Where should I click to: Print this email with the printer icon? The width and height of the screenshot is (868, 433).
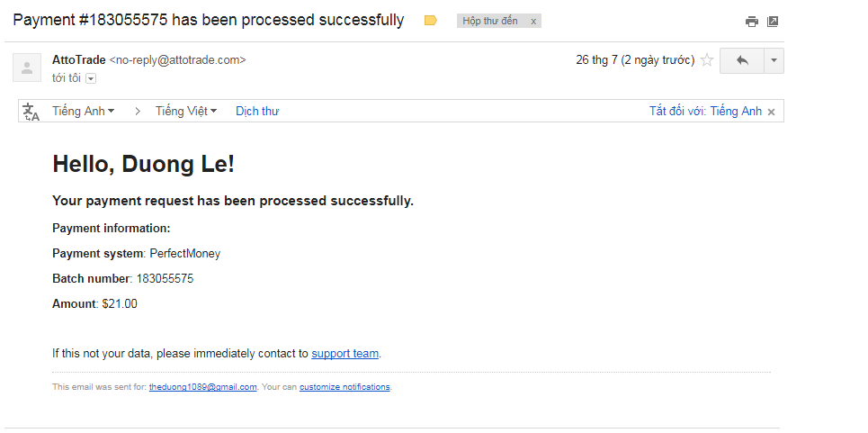pos(752,22)
